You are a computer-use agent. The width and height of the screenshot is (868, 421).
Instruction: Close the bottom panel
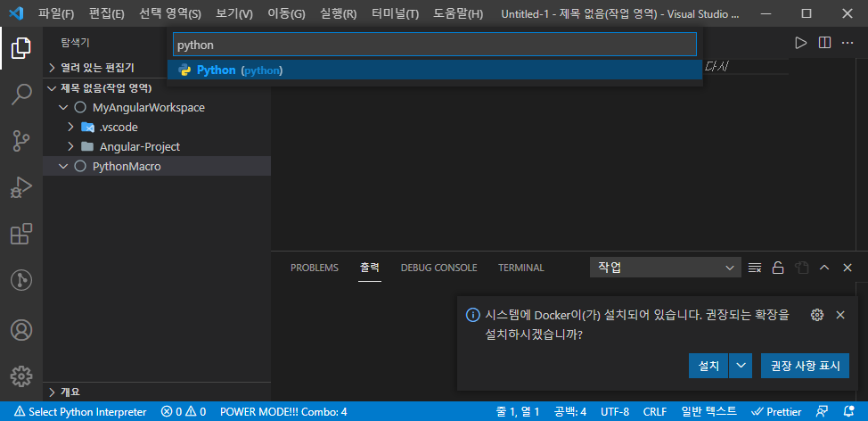[847, 268]
